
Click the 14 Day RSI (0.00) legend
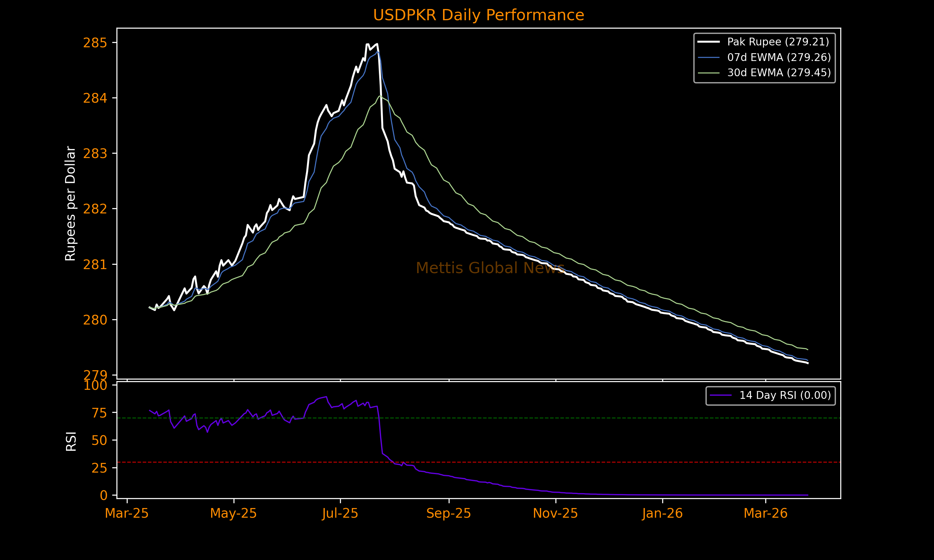(785, 395)
